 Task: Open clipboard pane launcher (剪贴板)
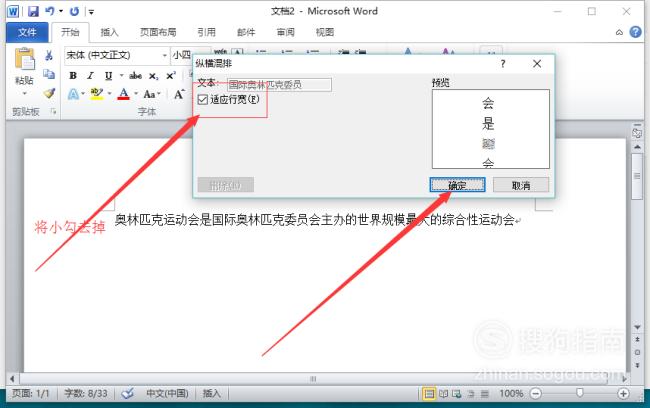[x=53, y=111]
